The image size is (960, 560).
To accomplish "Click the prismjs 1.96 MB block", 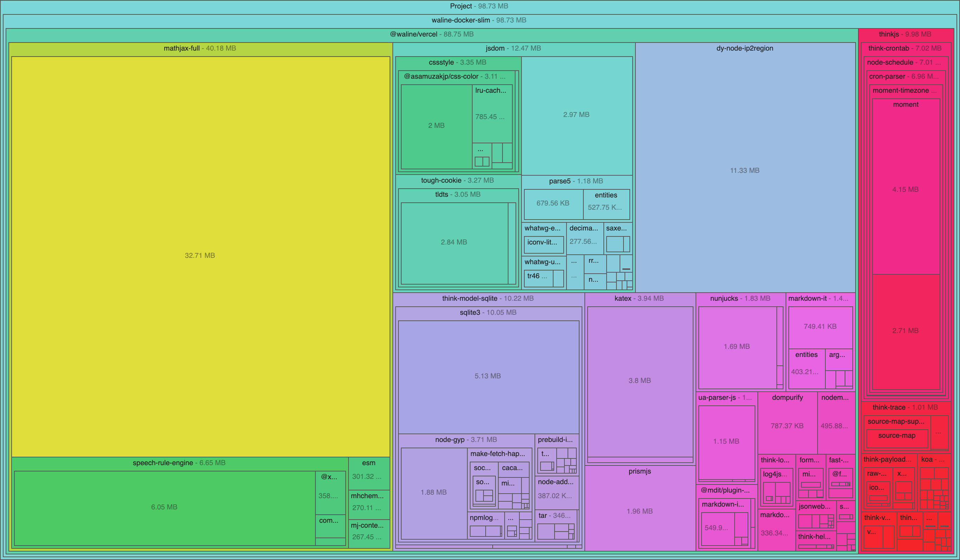I will pos(640,511).
